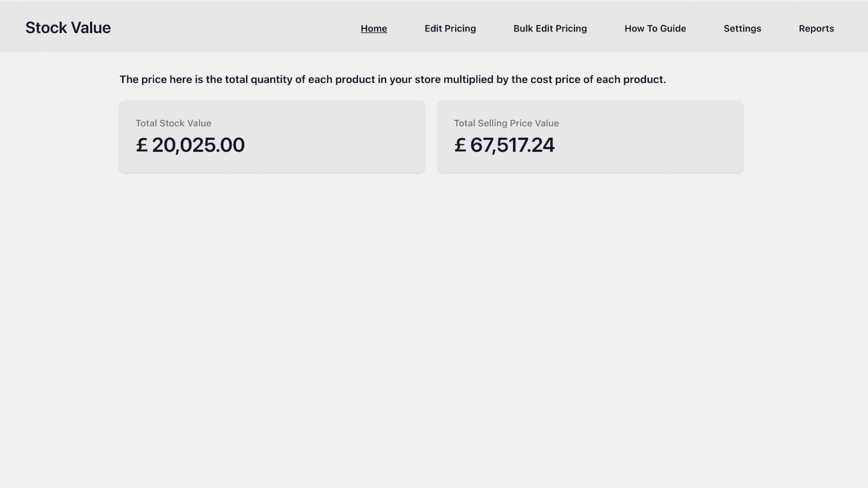Click the Stock Value app title

point(68,27)
